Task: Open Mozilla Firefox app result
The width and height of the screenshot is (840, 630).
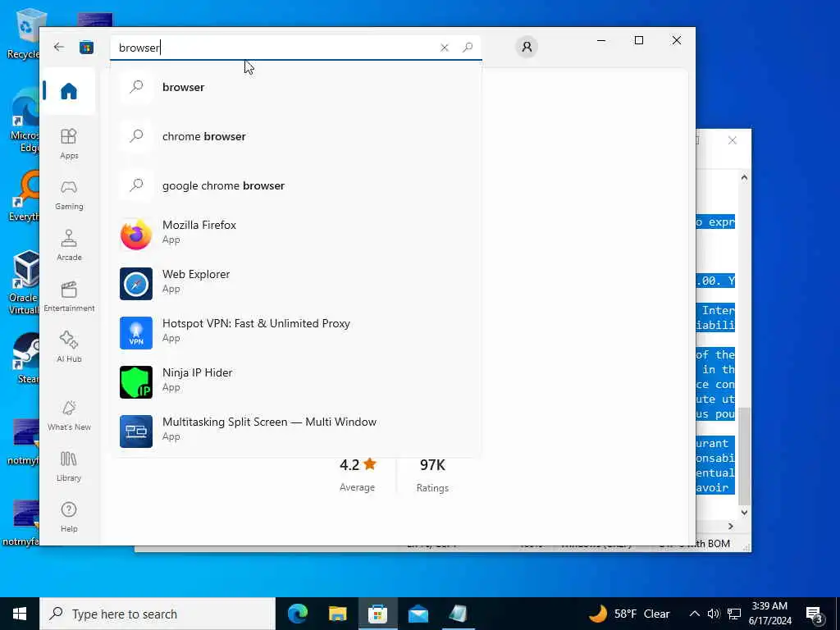Action: (x=295, y=234)
